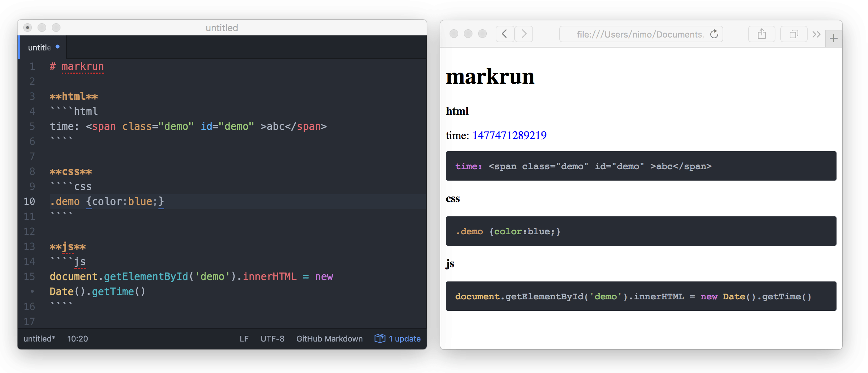This screenshot has width=868, height=373.
Task: Open a new browser tab
Action: (834, 38)
